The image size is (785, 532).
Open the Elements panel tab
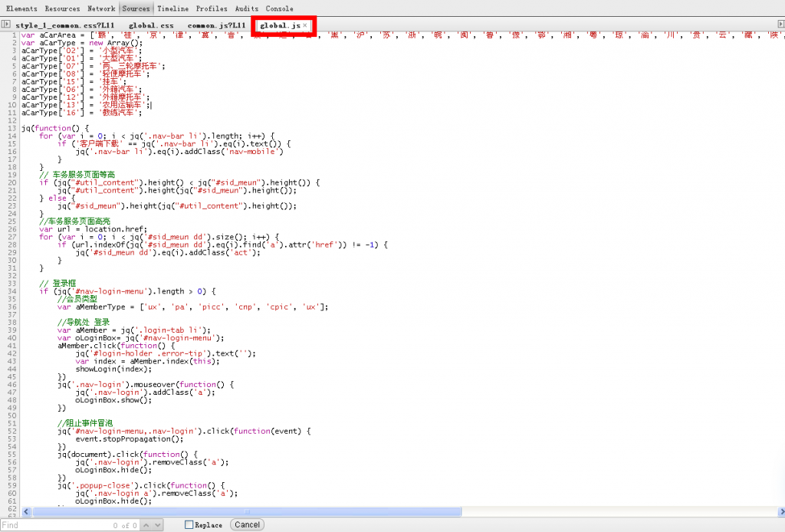tap(21, 8)
